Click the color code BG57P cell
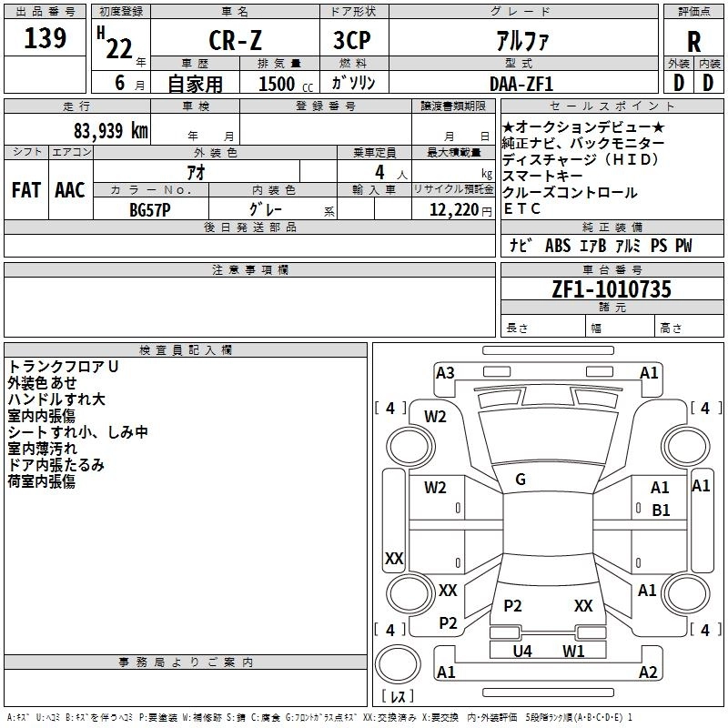This screenshot has width=728, height=728. tap(149, 208)
